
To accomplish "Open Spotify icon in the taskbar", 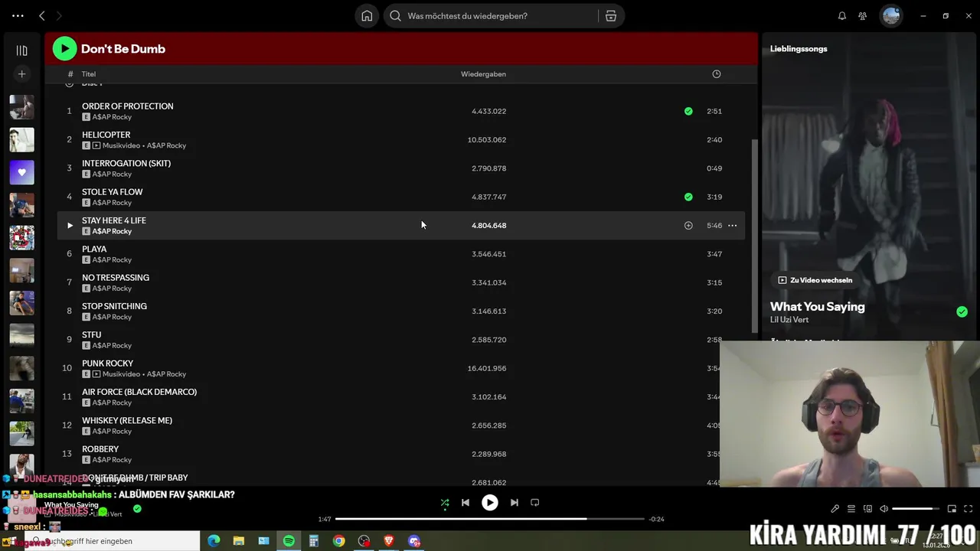I will pyautogui.click(x=289, y=541).
